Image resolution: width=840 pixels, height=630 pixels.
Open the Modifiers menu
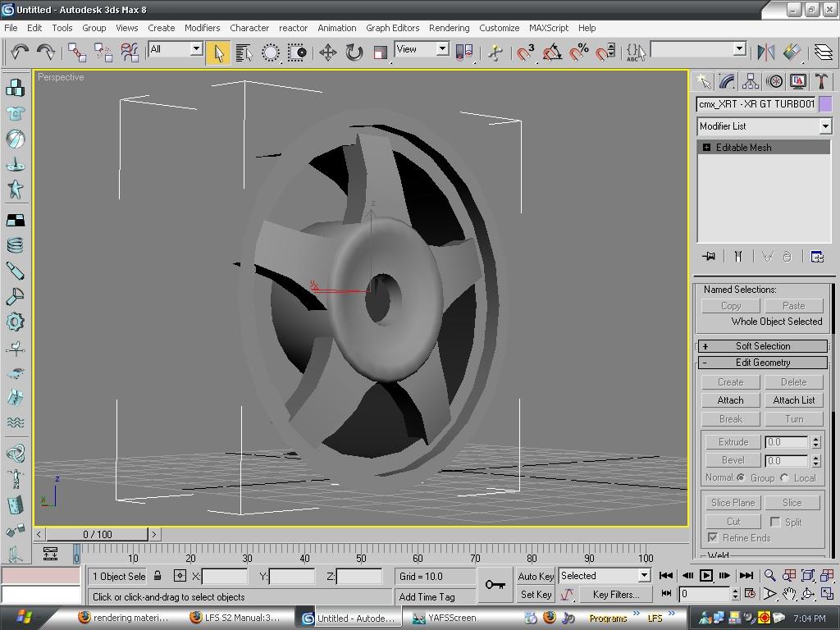(x=202, y=28)
